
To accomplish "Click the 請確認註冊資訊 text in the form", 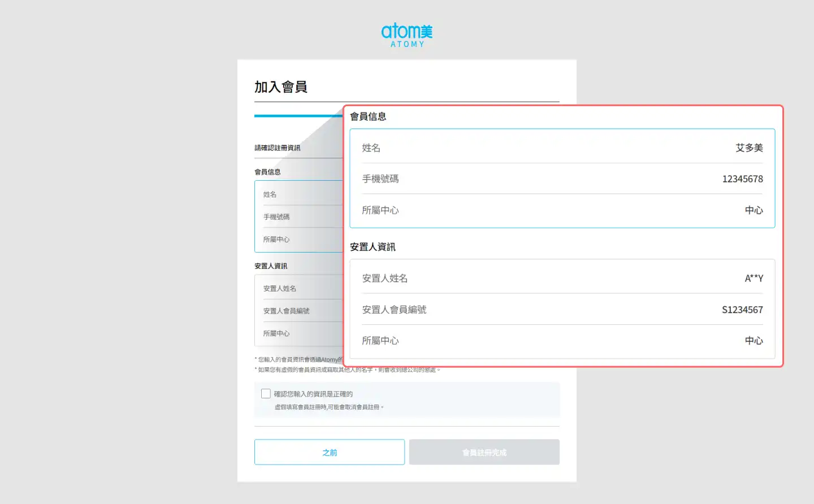I will click(278, 148).
